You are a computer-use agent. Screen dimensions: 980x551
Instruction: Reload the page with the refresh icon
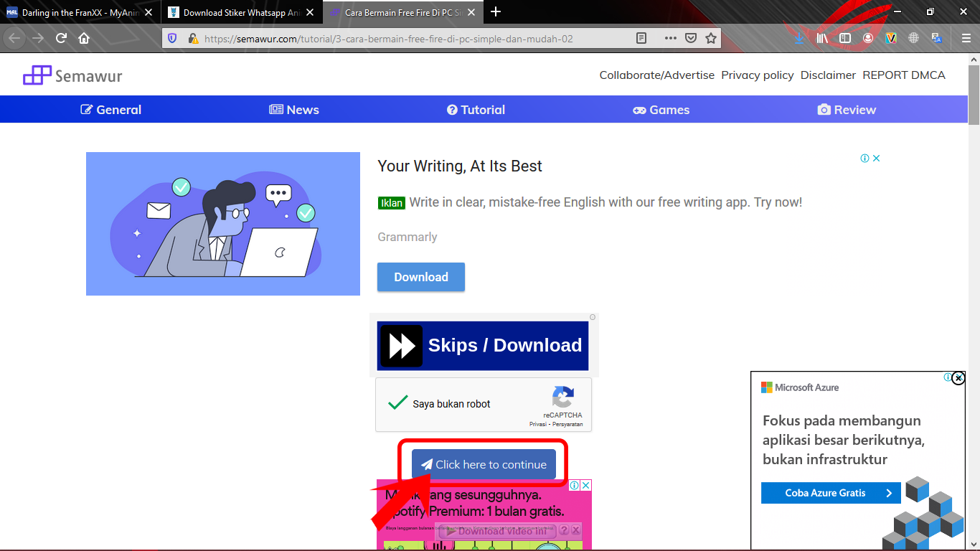[61, 38]
